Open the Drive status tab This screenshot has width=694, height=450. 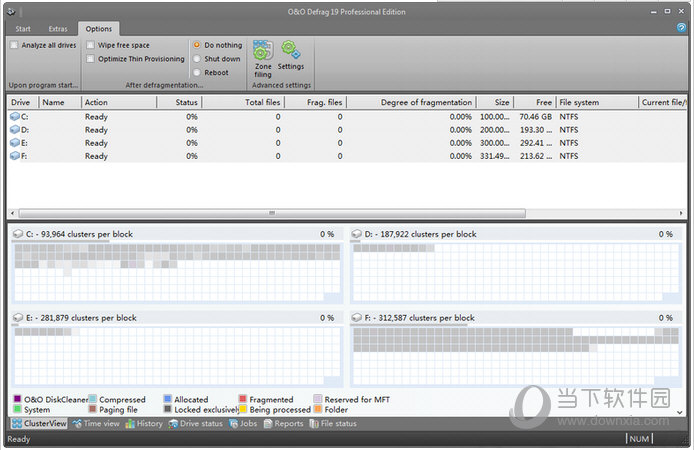[x=195, y=423]
